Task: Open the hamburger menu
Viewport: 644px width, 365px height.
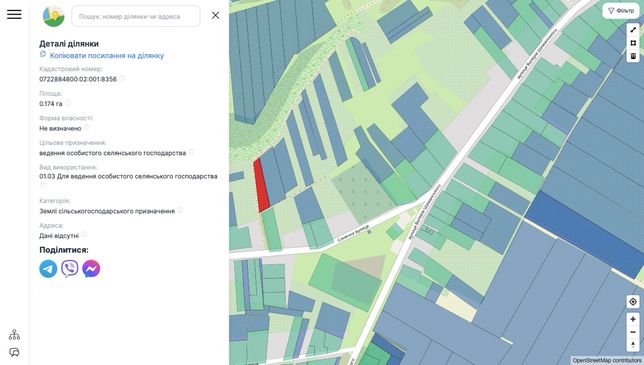Action: 14,14
